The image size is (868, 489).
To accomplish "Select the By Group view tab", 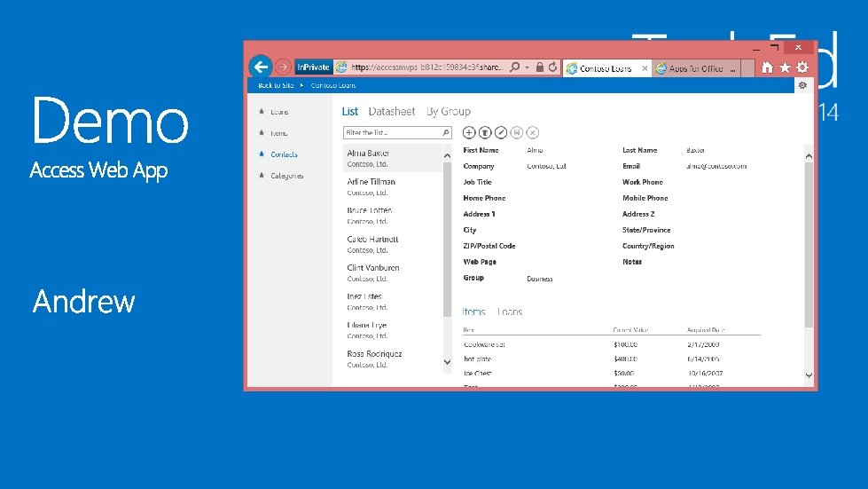I will [x=449, y=111].
